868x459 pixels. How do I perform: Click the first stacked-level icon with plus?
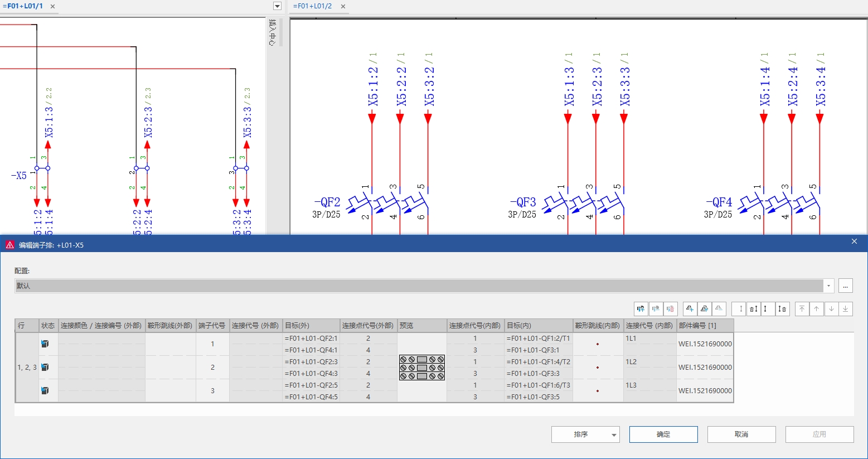(690, 309)
